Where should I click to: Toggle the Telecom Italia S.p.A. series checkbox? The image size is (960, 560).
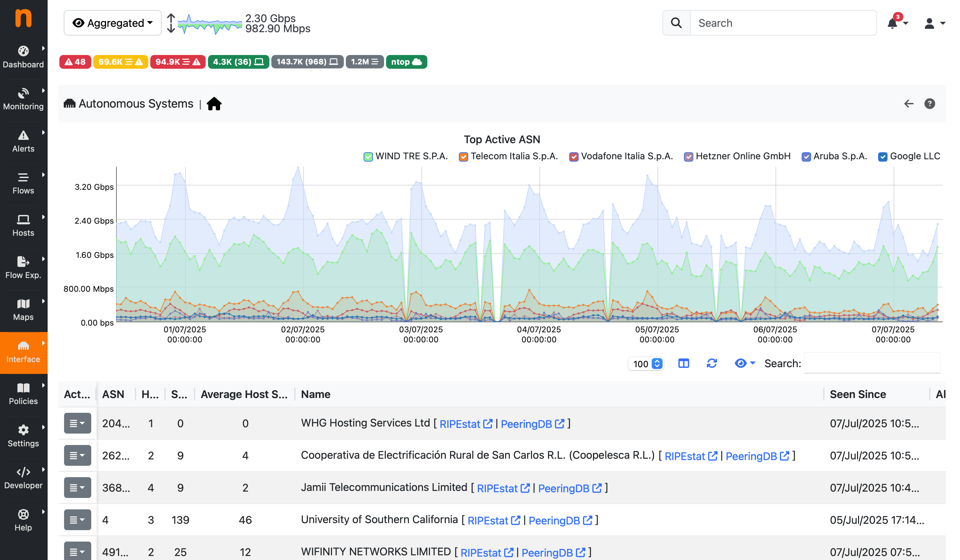click(463, 157)
